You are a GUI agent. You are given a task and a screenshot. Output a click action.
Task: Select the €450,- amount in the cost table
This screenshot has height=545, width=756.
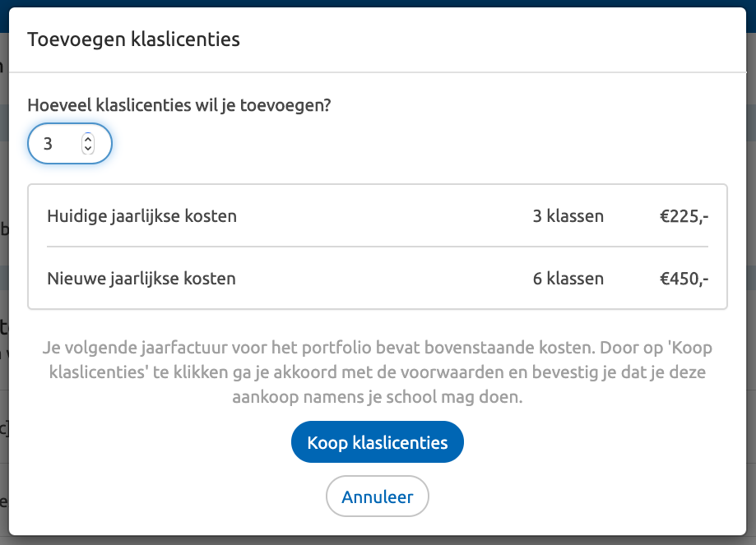(x=685, y=279)
